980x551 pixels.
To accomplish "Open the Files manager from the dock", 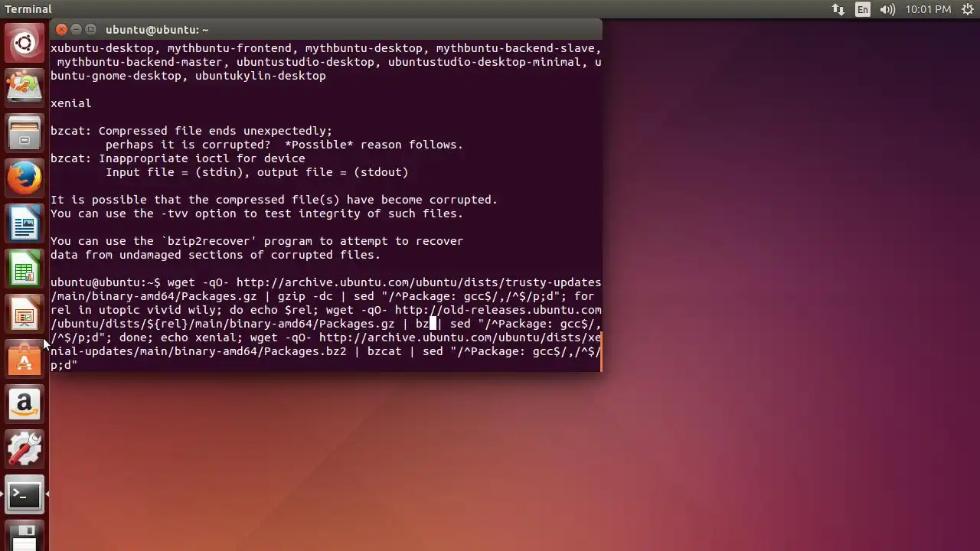I will tap(24, 133).
